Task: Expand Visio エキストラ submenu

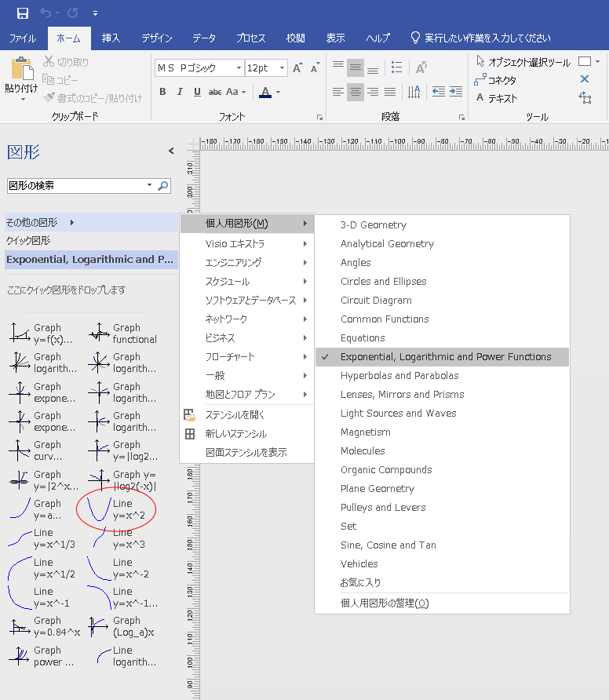Action: tap(247, 244)
